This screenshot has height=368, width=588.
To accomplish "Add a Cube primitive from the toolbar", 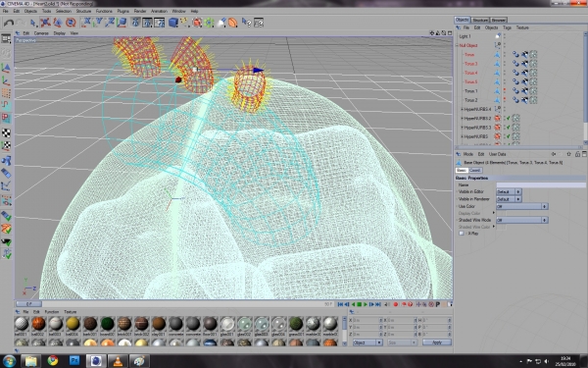I will 172,23.
